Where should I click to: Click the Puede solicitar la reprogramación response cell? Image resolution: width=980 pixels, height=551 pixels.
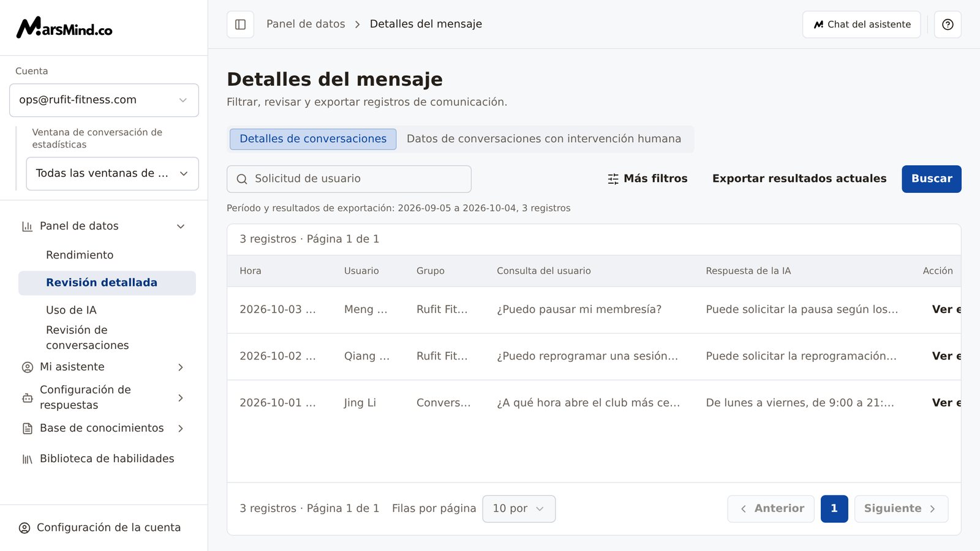coord(801,356)
